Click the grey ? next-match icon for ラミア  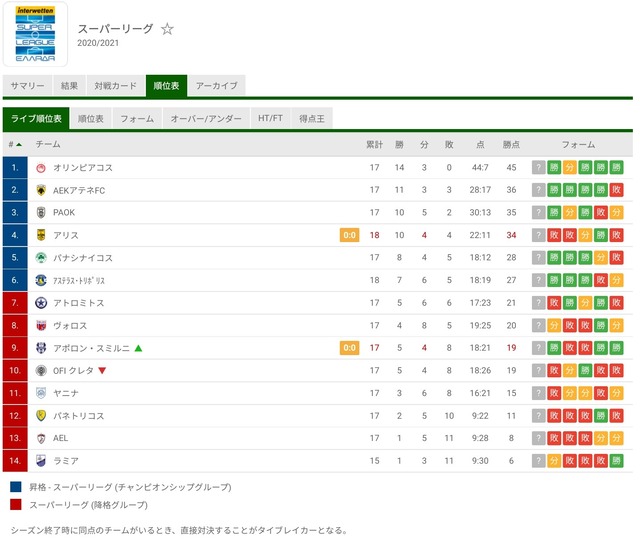538,461
